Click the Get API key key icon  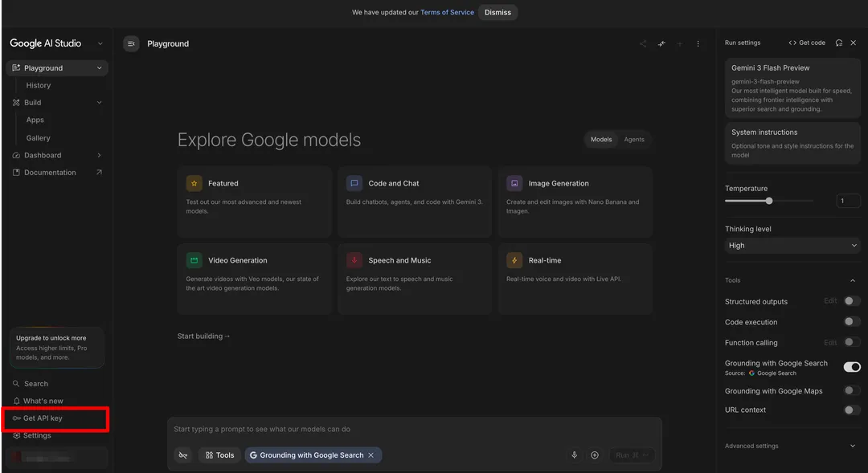[x=17, y=418]
